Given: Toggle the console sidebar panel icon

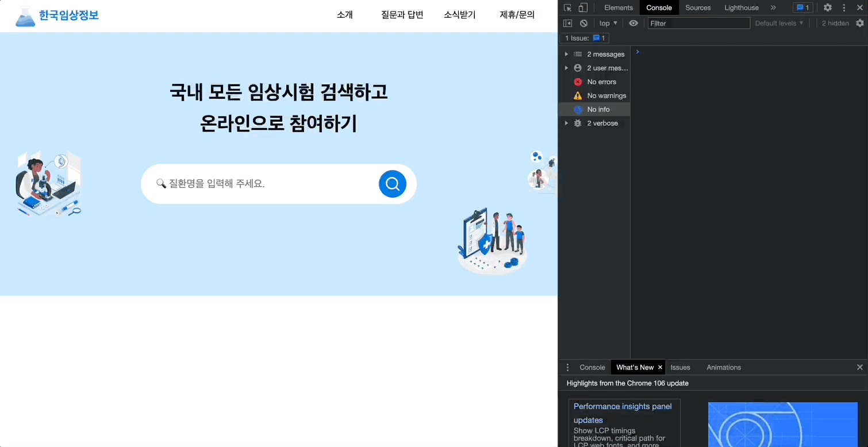Looking at the screenshot, I should 567,23.
